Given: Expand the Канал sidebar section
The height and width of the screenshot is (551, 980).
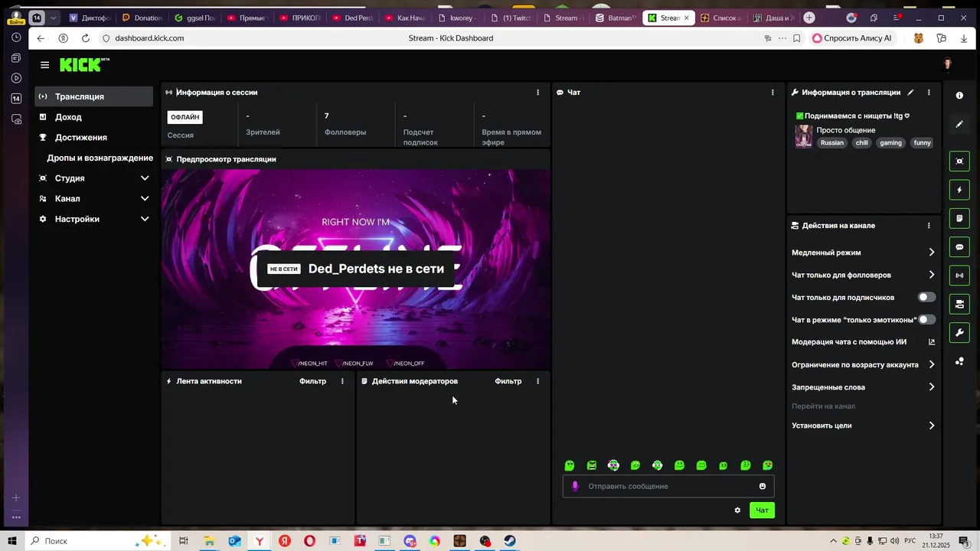Looking at the screenshot, I should pos(94,199).
